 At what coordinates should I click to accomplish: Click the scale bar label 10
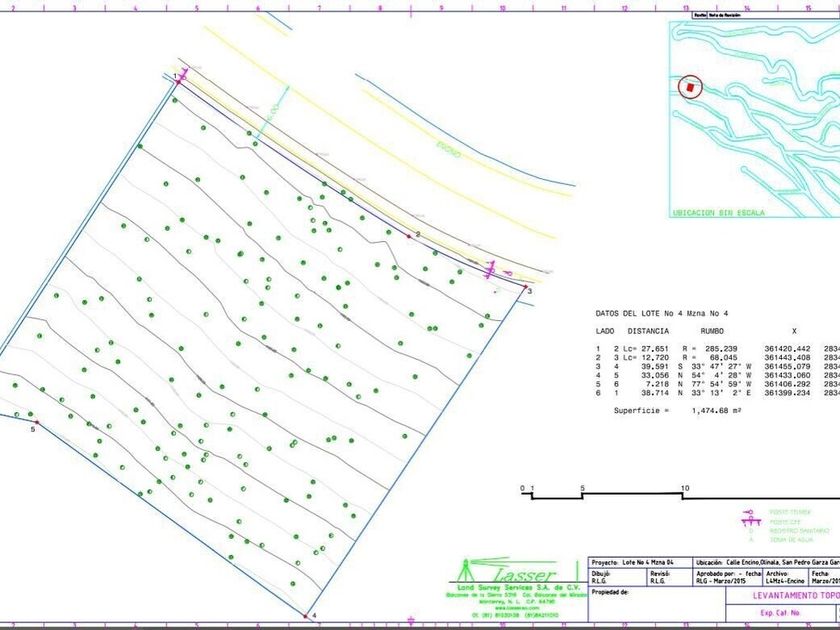tap(685, 488)
